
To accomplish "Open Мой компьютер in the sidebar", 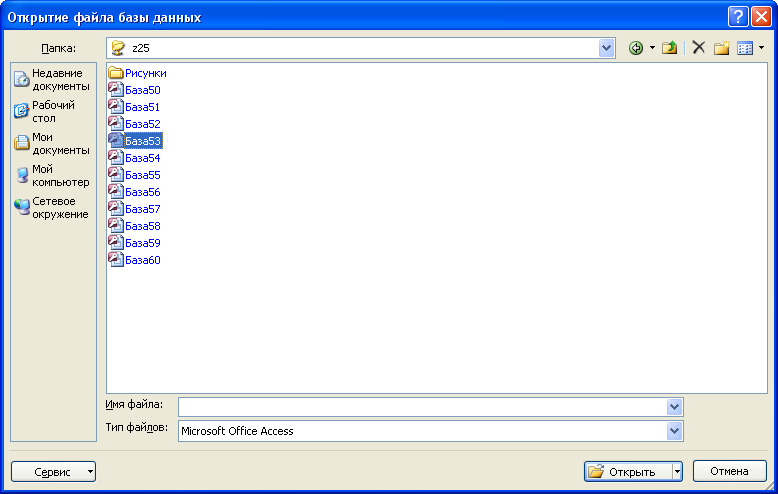I will pyautogui.click(x=53, y=176).
